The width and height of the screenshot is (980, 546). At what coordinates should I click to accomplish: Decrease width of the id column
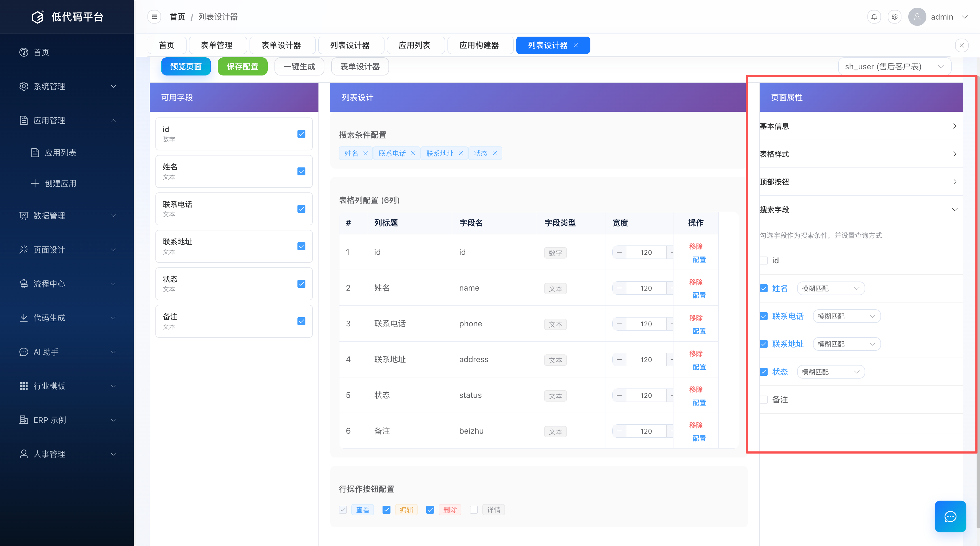tap(619, 252)
